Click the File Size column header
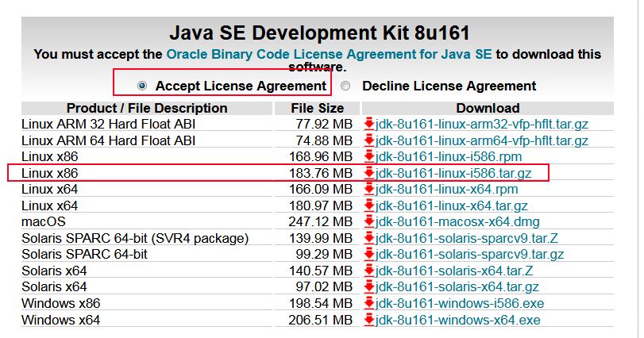Image resolution: width=644 pixels, height=338 pixels. (317, 108)
